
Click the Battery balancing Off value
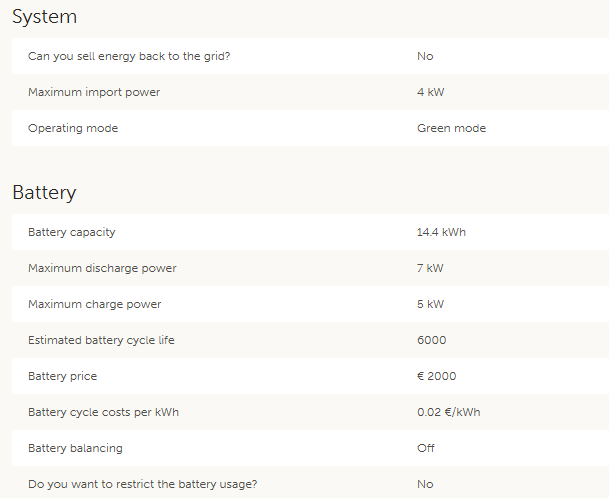426,448
